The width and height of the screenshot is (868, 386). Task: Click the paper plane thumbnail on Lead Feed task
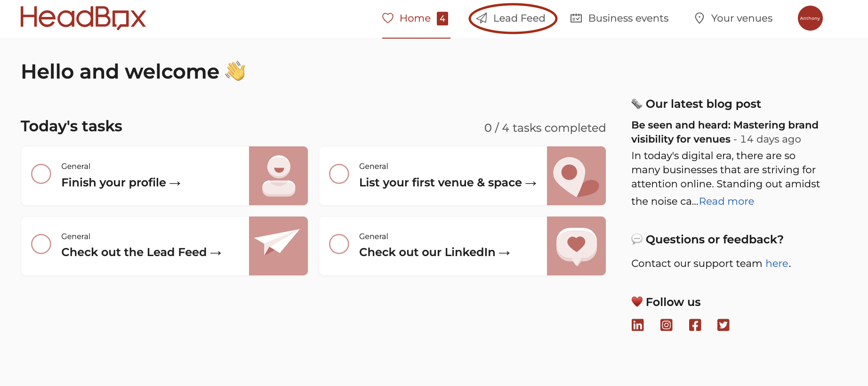coord(278,246)
